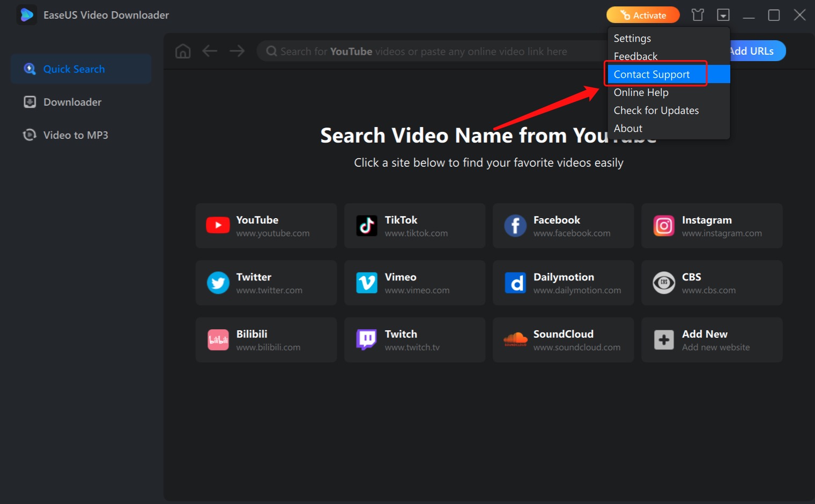Screen dimensions: 815x504
Task: Open the www.twitter.com link text
Action: coord(269,290)
